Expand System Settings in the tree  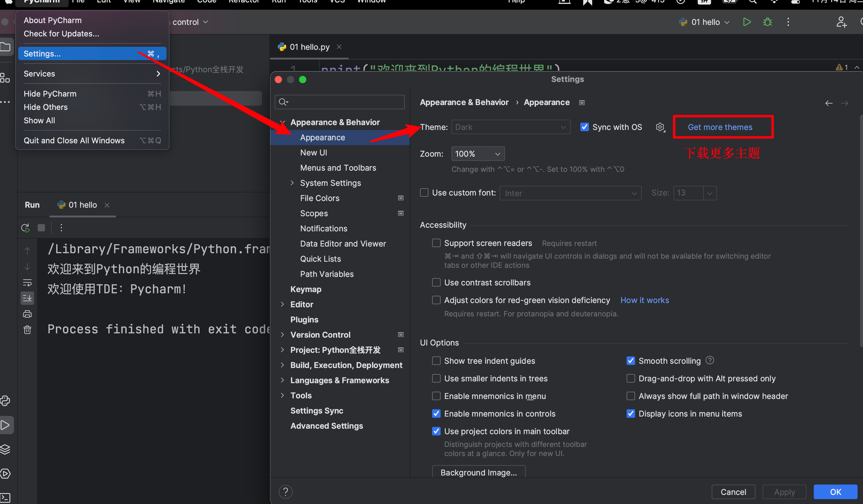coord(292,183)
